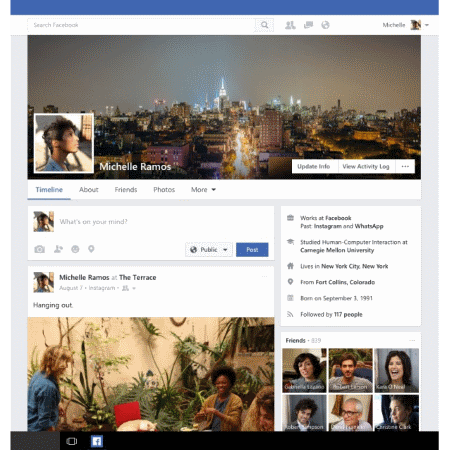Click composer avatar thumbnail
Image resolution: width=450 pixels, height=450 pixels.
click(x=44, y=221)
